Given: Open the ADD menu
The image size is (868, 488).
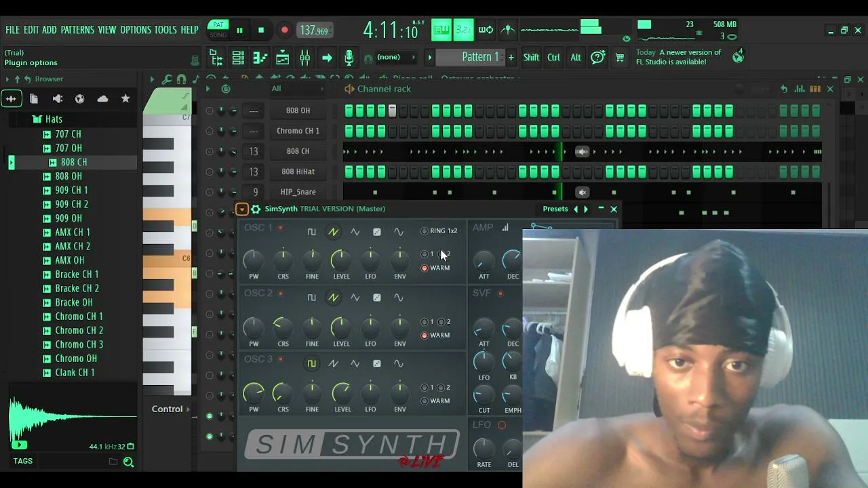Looking at the screenshot, I should pos(50,30).
